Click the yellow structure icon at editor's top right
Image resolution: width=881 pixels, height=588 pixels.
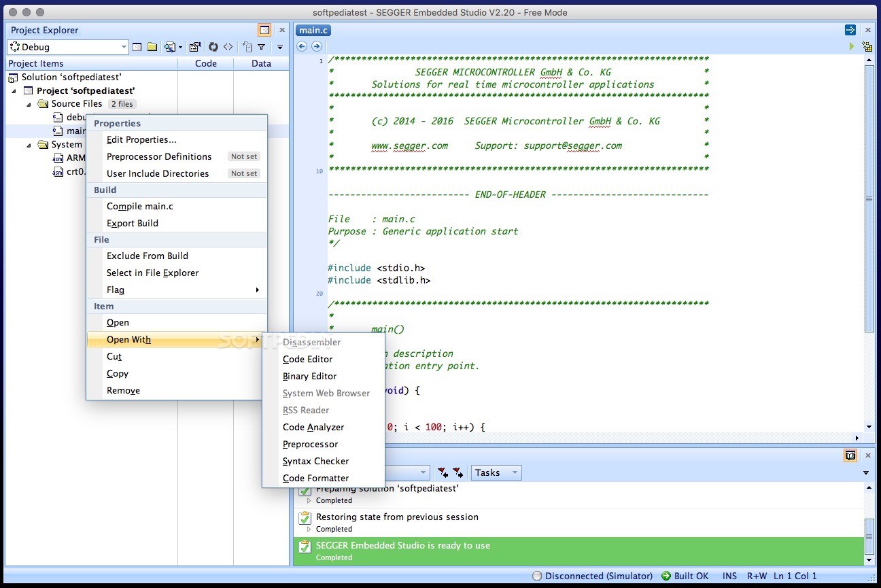867,46
